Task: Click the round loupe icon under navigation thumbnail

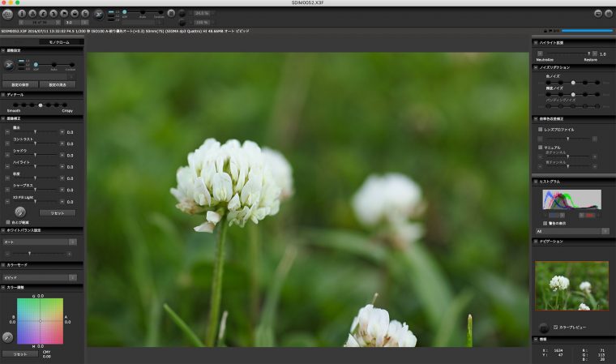Action: point(544,328)
